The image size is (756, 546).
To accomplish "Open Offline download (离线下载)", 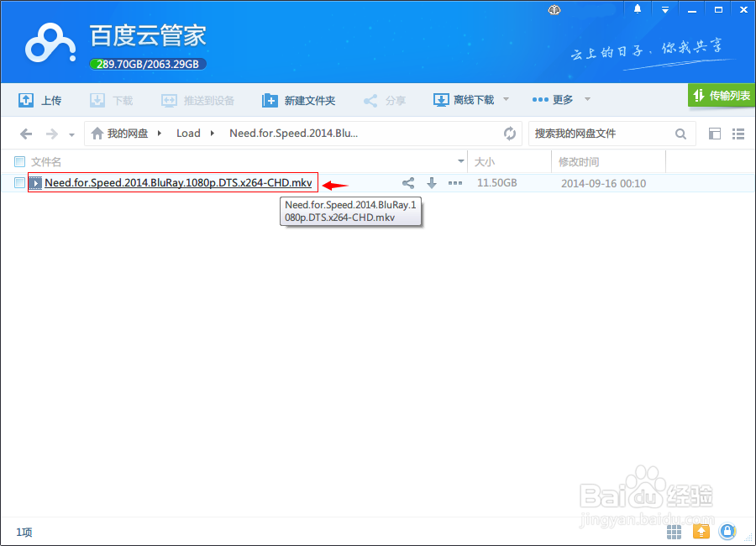I will pyautogui.click(x=464, y=100).
